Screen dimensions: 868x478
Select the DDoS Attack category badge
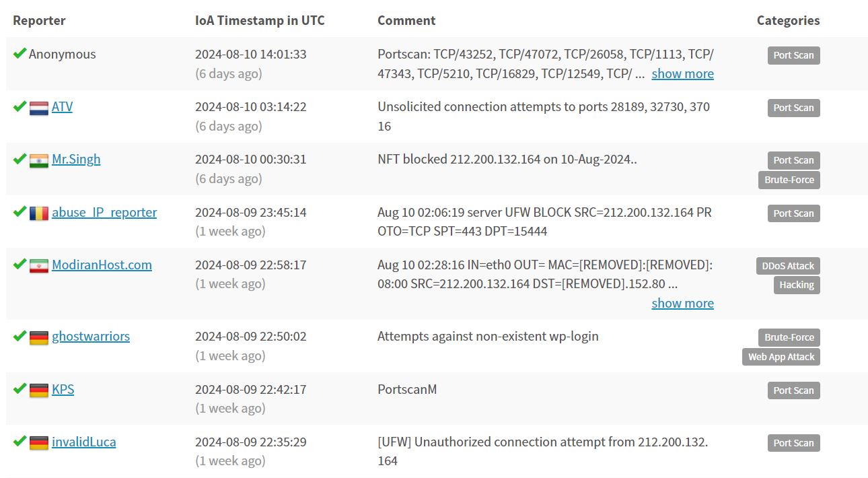[x=788, y=266]
